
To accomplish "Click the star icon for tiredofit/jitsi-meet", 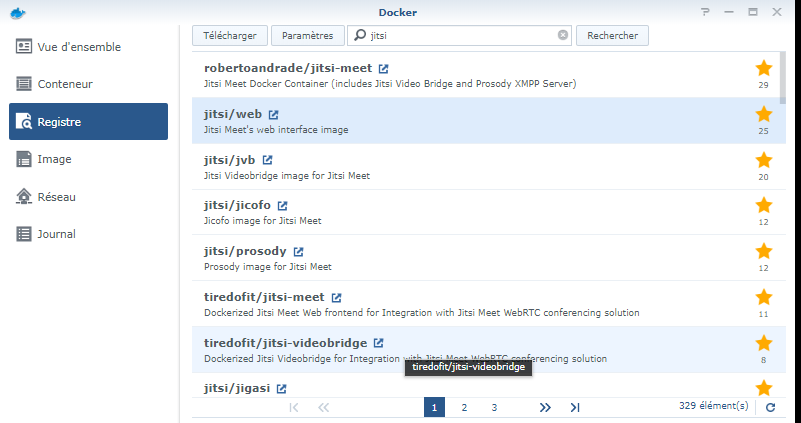I will coord(764,297).
